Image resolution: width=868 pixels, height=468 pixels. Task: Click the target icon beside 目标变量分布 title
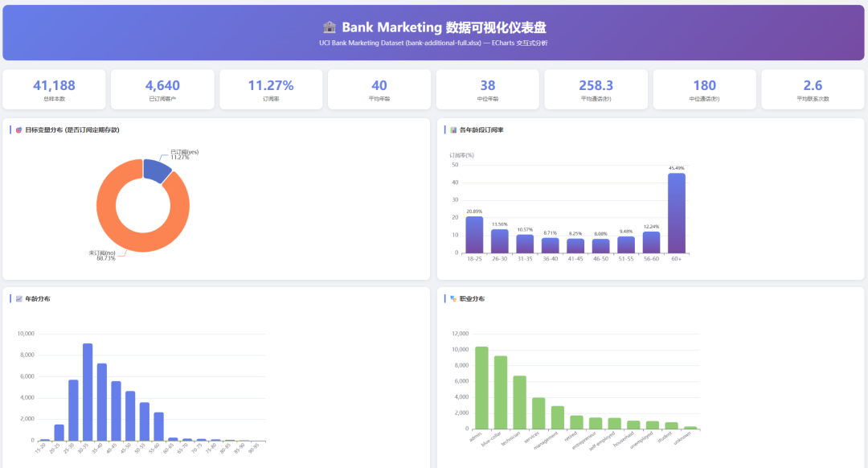(18, 130)
